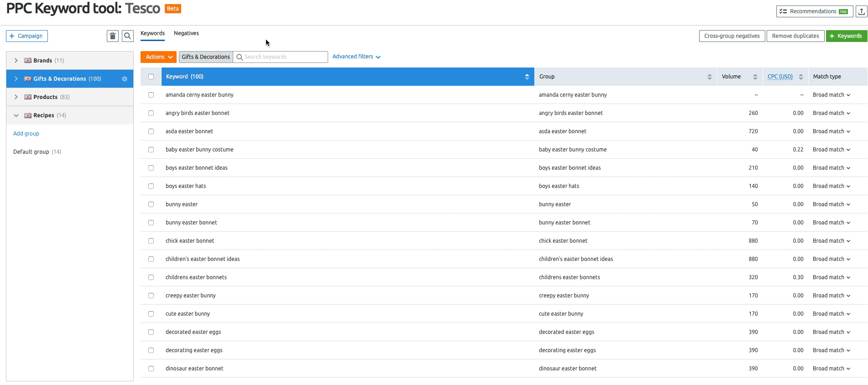The width and height of the screenshot is (868, 385).
Task: Click group cell 'children's easter bonnet ideas'
Action: [576, 259]
